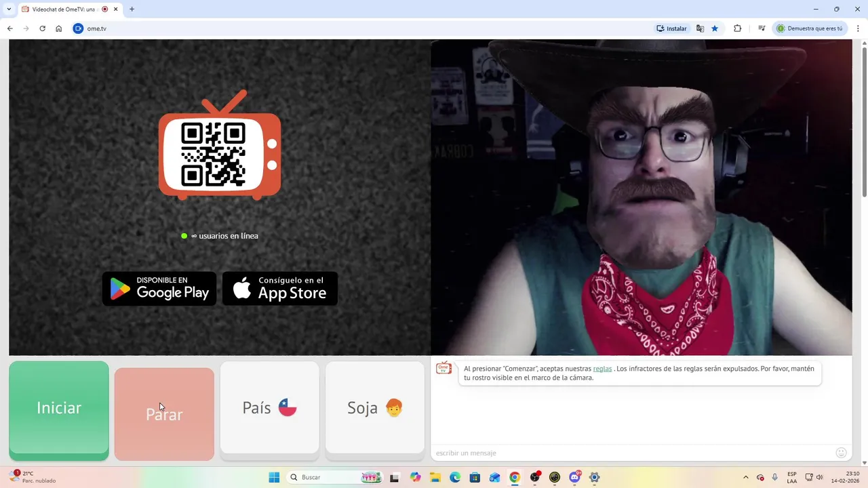Open Settings gear from the taskbar
The width and height of the screenshot is (868, 488).
(x=595, y=477)
